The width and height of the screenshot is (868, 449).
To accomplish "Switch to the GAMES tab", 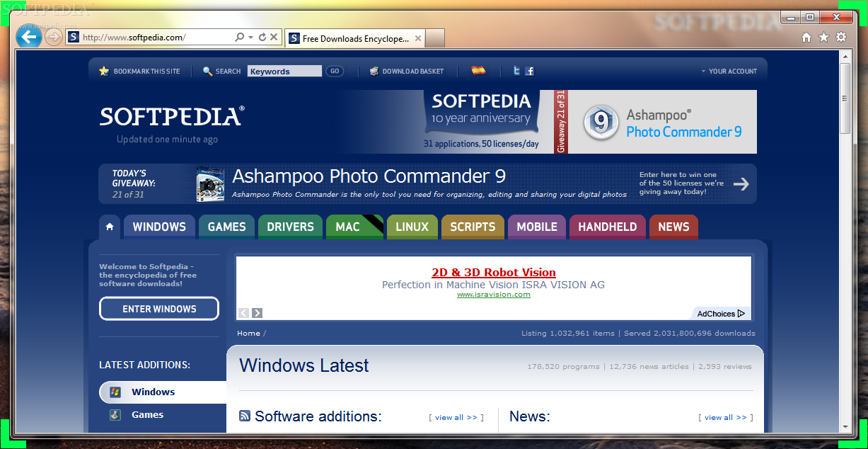I will [226, 227].
